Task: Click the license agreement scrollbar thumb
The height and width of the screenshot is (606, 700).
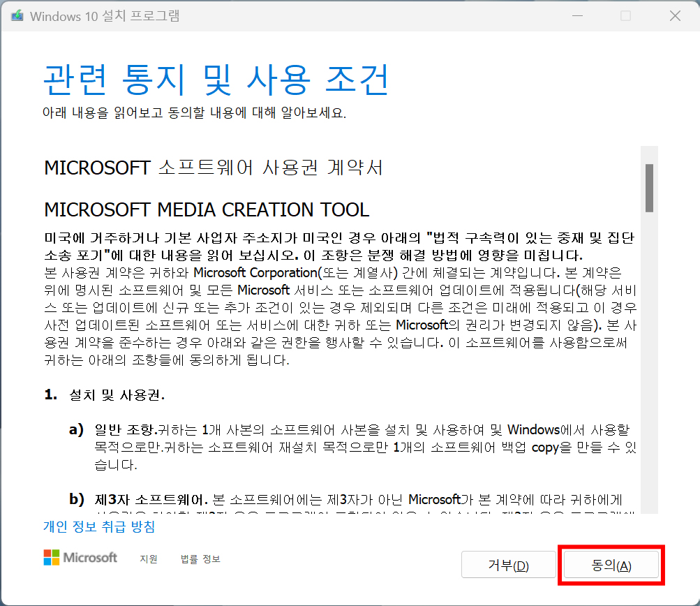Action: pos(649,188)
